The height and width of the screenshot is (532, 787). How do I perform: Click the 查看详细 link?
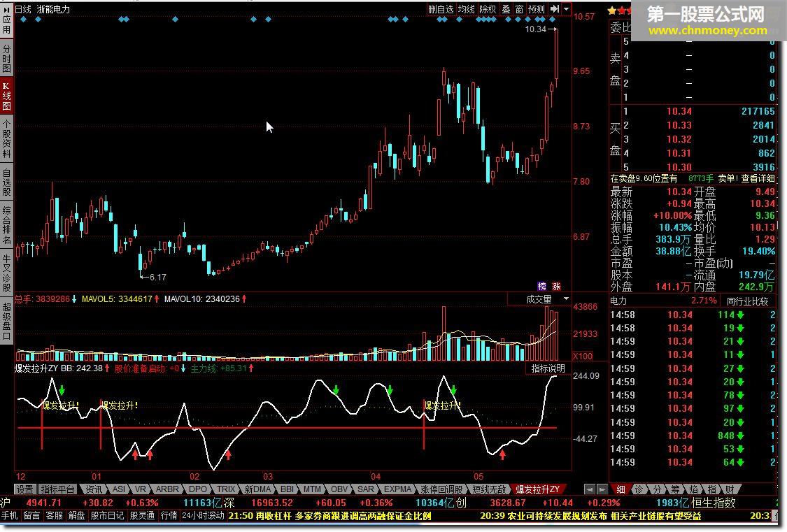(758, 178)
